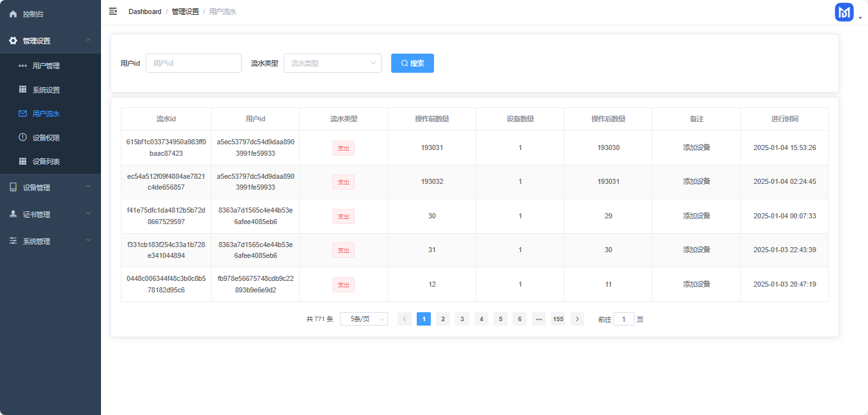This screenshot has width=868, height=415.
Task: Click the 操作前数量 value 193032
Action: pos(432,182)
